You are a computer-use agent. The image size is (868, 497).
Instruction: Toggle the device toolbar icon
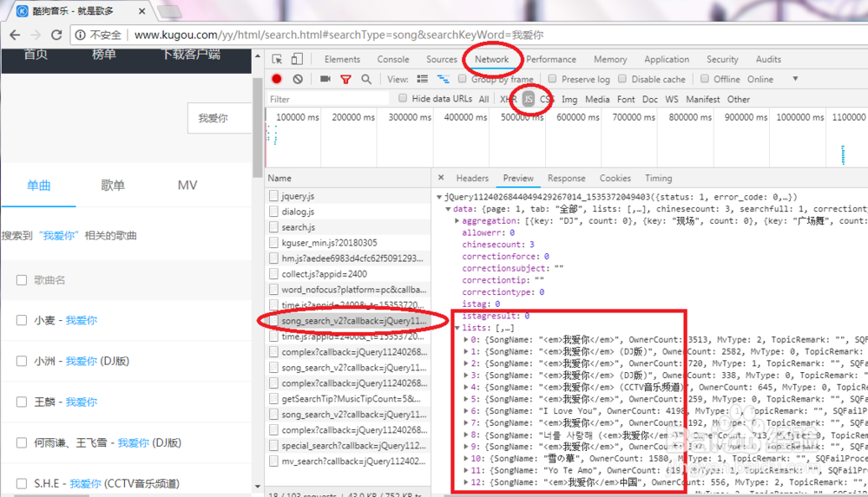tap(297, 59)
